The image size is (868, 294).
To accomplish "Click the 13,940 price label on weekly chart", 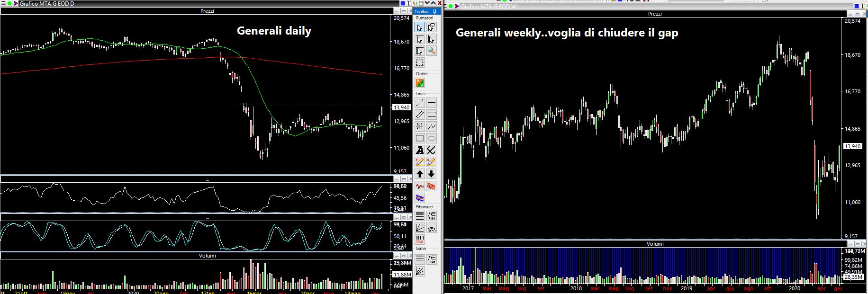I will (x=852, y=146).
